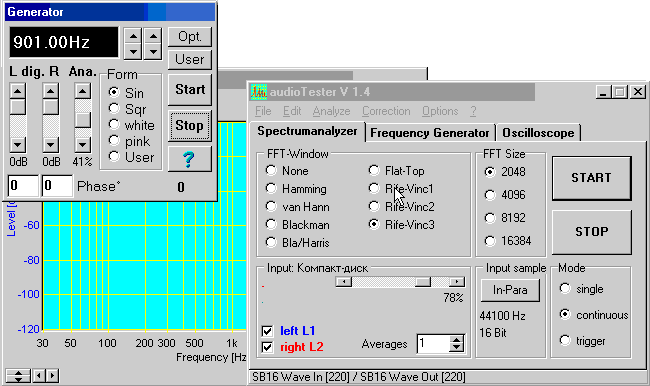Uncheck the left L1 channel checkbox

(267, 331)
